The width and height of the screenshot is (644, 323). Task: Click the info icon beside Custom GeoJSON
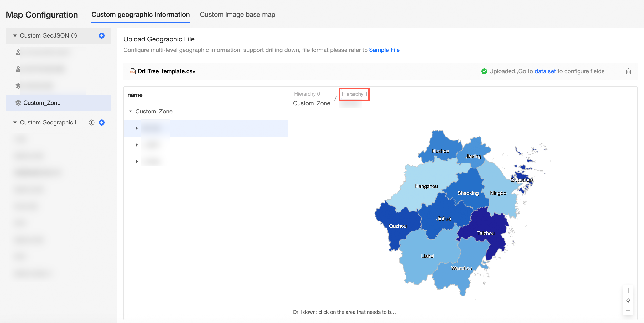pos(74,35)
